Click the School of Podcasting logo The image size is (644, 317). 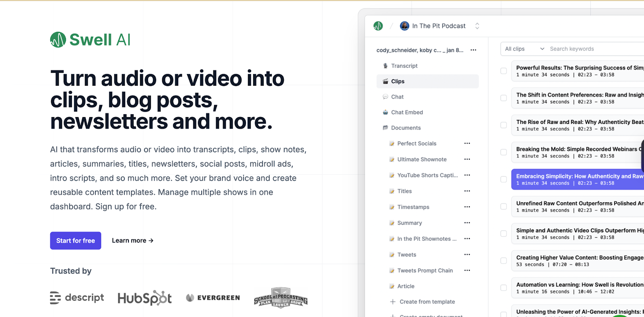[281, 298]
